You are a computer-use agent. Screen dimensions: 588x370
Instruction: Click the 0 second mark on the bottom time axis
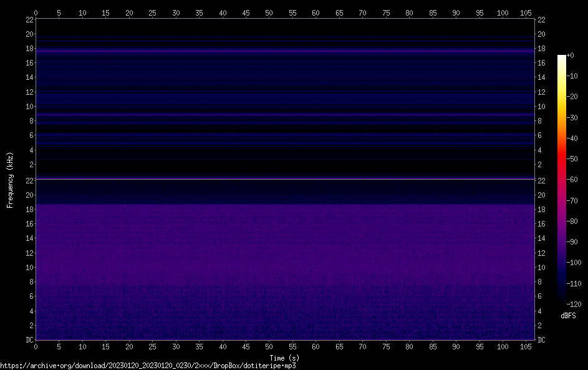pos(36,346)
